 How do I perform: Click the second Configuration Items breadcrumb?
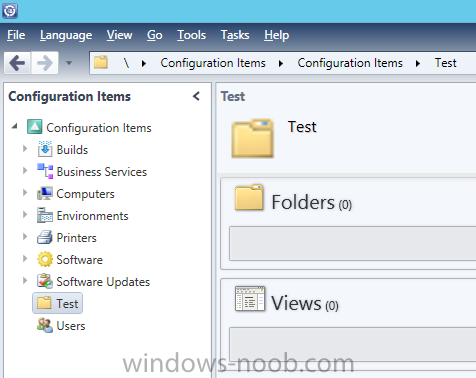[x=350, y=63]
